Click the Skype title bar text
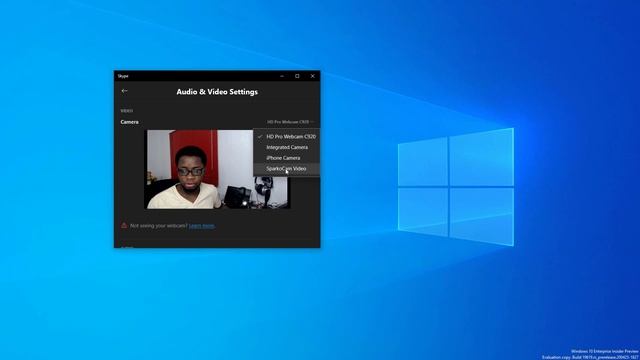The image size is (640, 360). (123, 76)
